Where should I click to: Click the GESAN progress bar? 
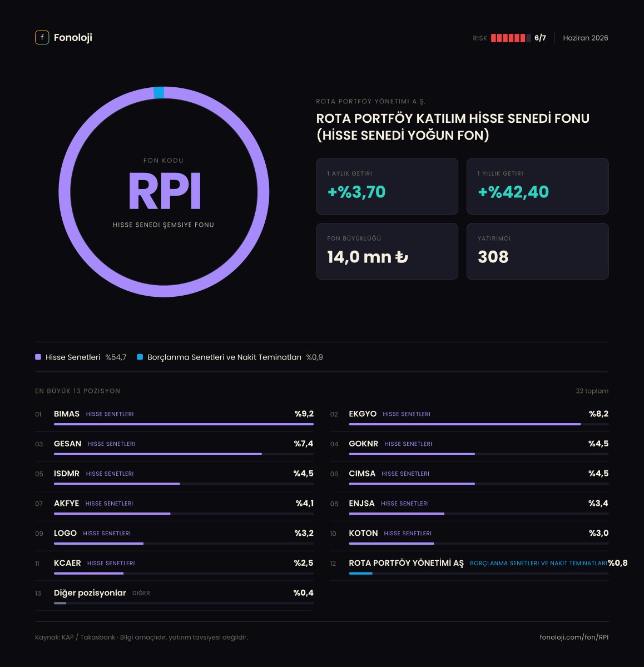[184, 454]
